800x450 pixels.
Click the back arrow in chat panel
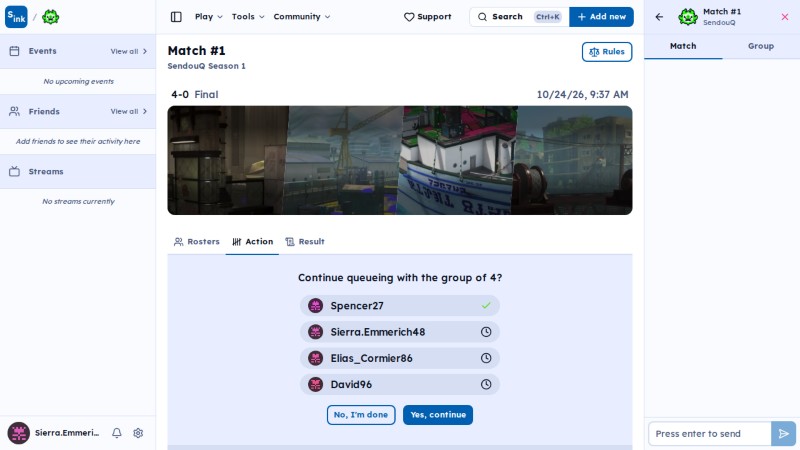[x=659, y=17]
